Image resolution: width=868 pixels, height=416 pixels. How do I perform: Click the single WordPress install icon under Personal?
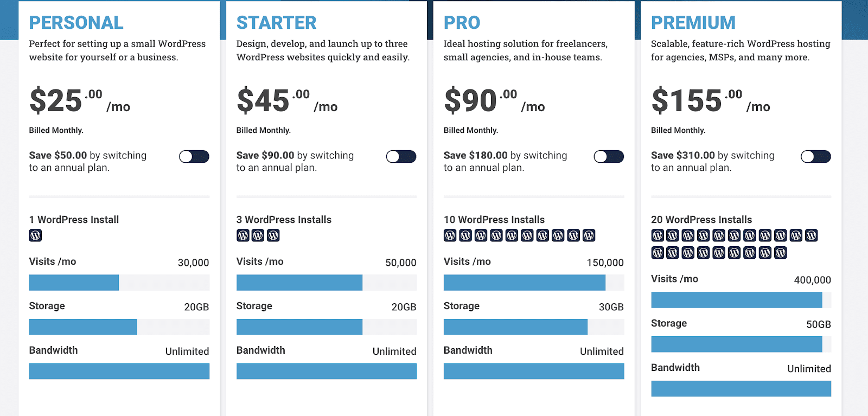click(x=35, y=235)
